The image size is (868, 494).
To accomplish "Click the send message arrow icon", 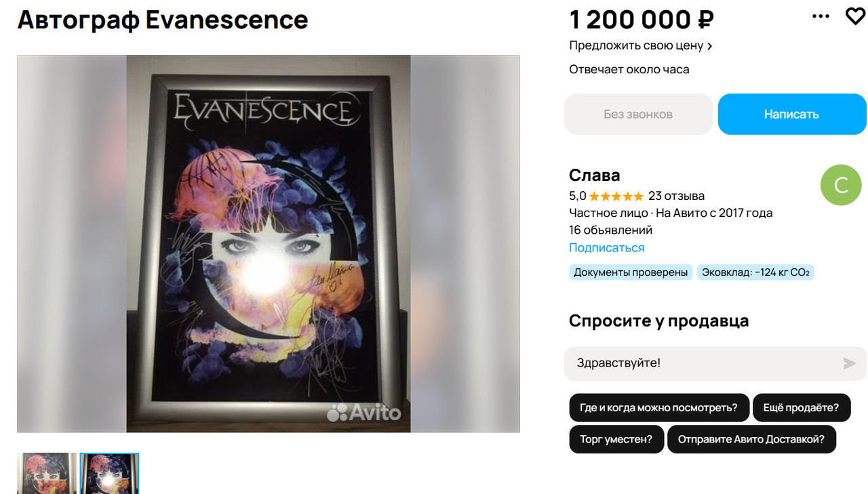I will click(849, 364).
